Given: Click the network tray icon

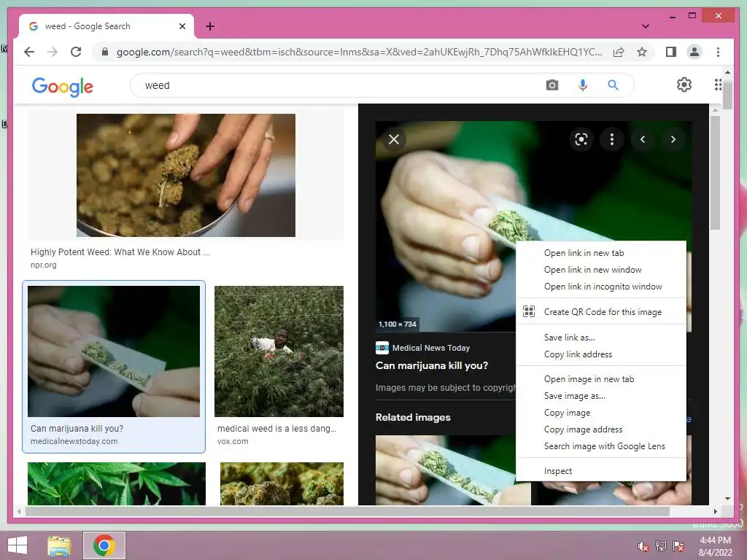Looking at the screenshot, I should coord(661,546).
